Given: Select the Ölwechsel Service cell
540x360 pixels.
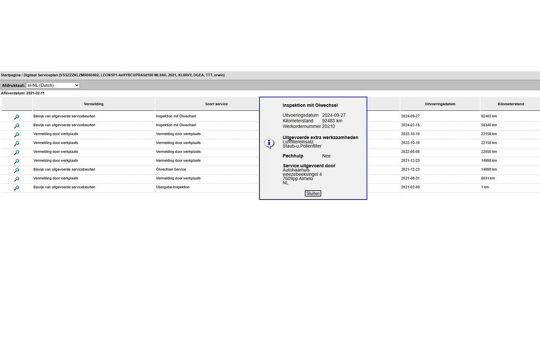Looking at the screenshot, I should pos(171,169).
